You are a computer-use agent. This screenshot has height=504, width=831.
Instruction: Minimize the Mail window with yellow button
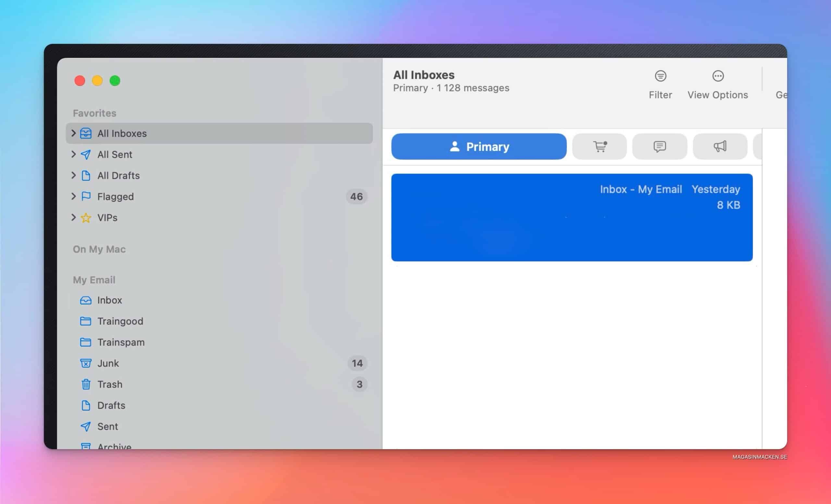click(97, 80)
